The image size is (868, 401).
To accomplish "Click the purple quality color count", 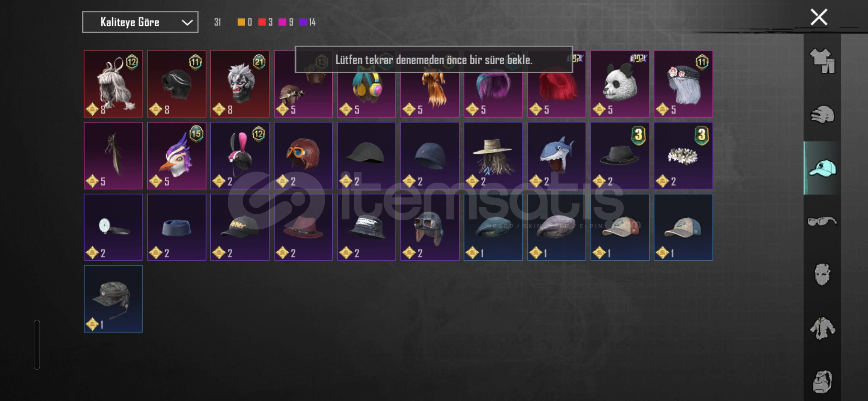I will 308,22.
